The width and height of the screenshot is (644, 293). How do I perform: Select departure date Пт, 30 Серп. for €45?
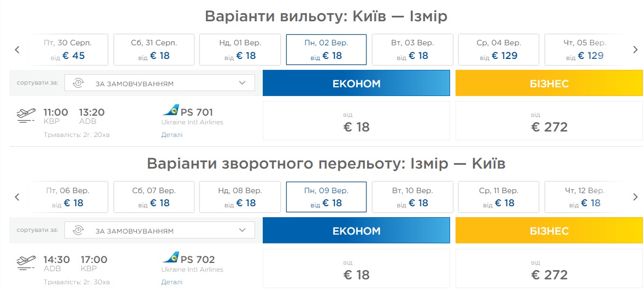pyautogui.click(x=68, y=50)
